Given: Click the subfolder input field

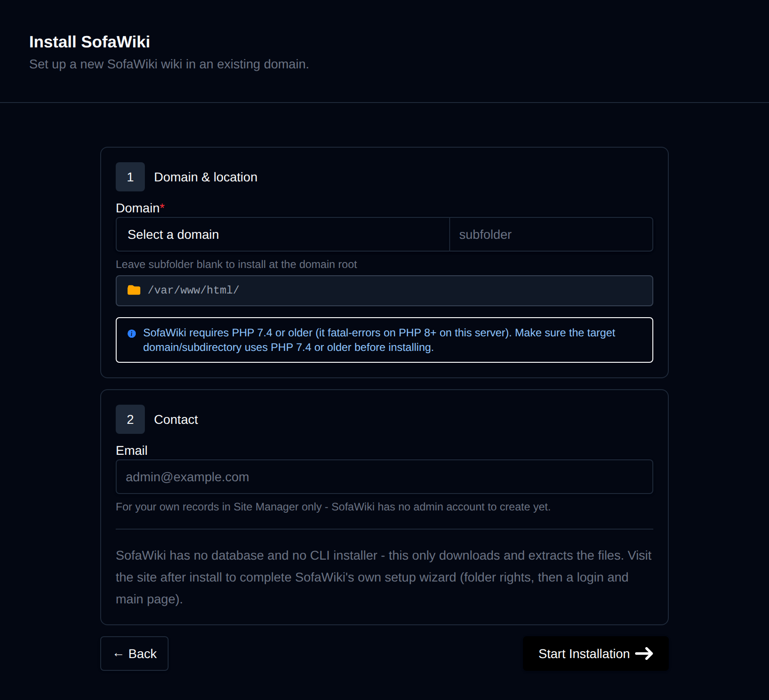Looking at the screenshot, I should [x=551, y=234].
